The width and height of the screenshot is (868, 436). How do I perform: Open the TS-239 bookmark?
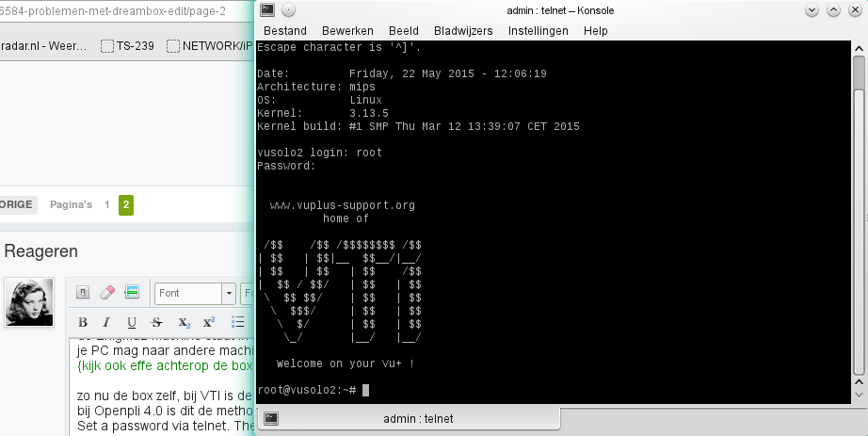(x=128, y=46)
